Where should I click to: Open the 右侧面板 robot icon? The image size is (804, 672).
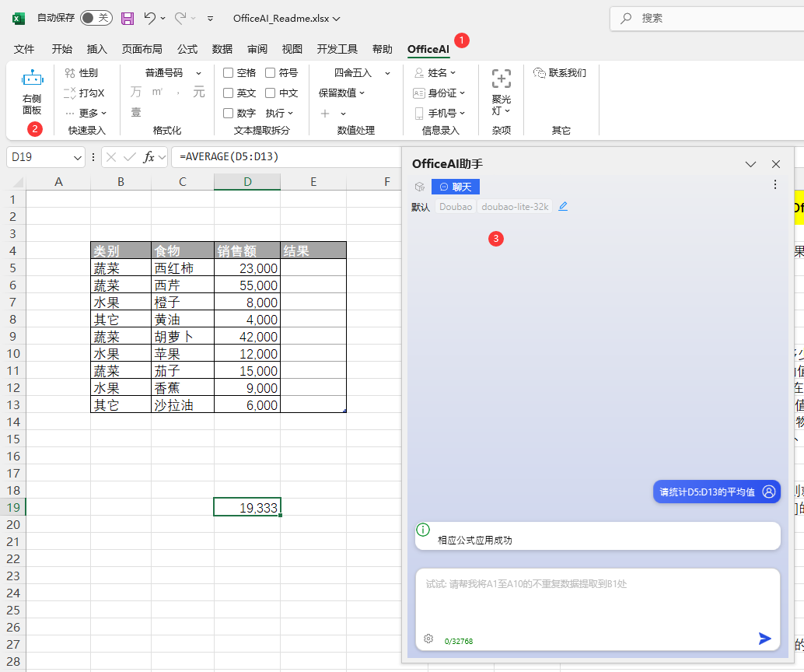pos(33,79)
